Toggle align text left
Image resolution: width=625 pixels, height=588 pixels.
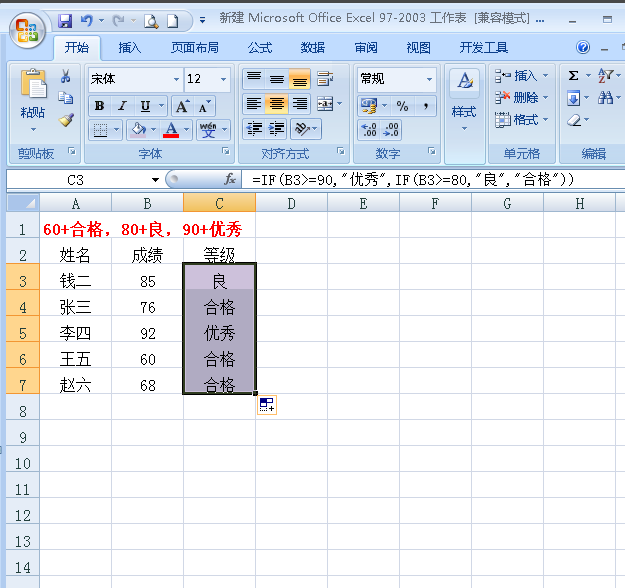[254, 104]
